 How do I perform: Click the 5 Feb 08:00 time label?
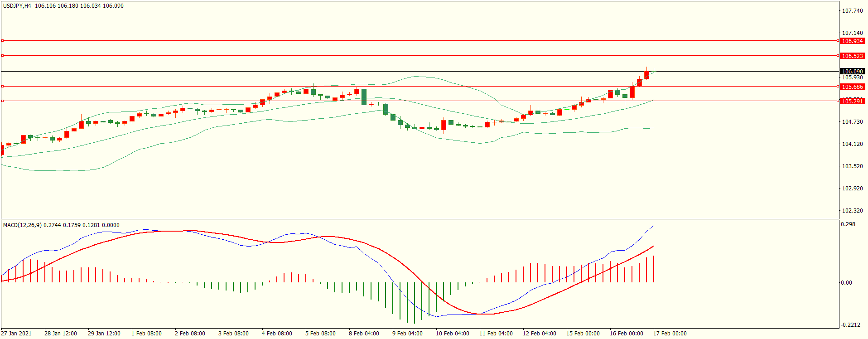coord(320,334)
